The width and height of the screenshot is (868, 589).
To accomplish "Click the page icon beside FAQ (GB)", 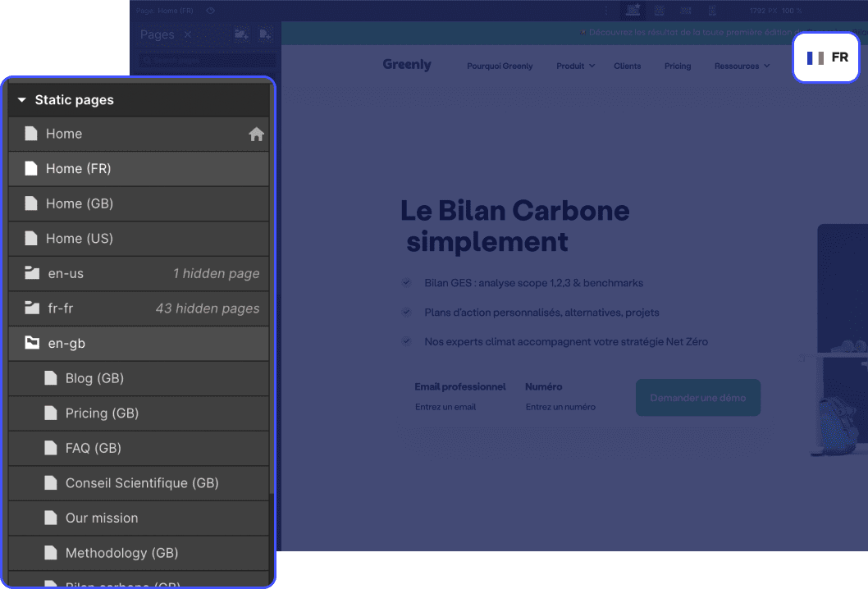I will tap(50, 448).
